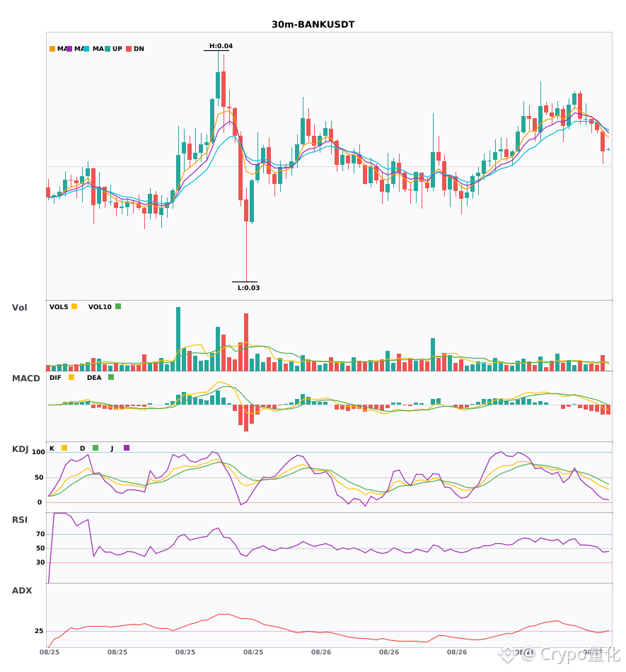Click the red DN legend swatch
Viewport: 626px width, 672px height.
click(x=129, y=49)
